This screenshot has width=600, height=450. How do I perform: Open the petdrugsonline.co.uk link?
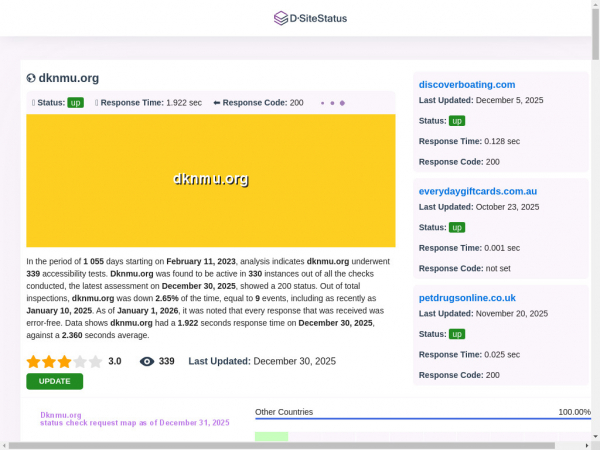coord(467,297)
